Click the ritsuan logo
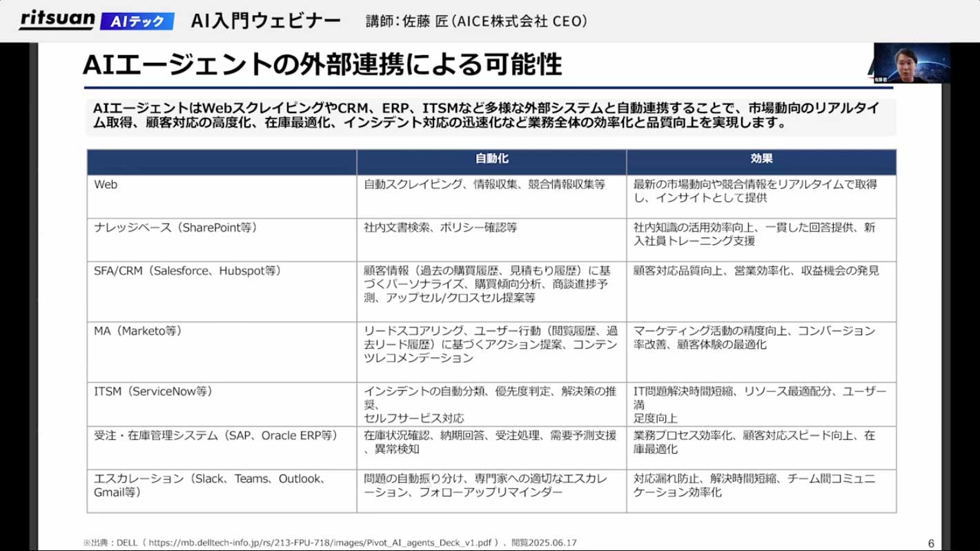 coord(57,20)
